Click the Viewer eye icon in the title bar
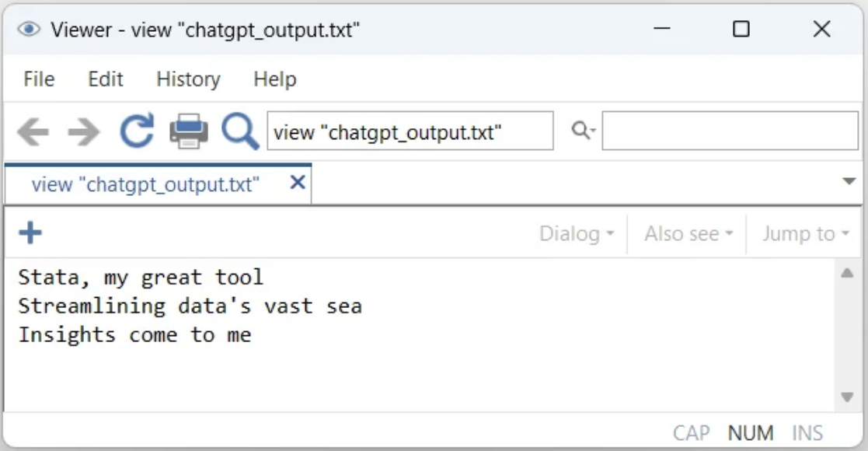 coord(29,30)
